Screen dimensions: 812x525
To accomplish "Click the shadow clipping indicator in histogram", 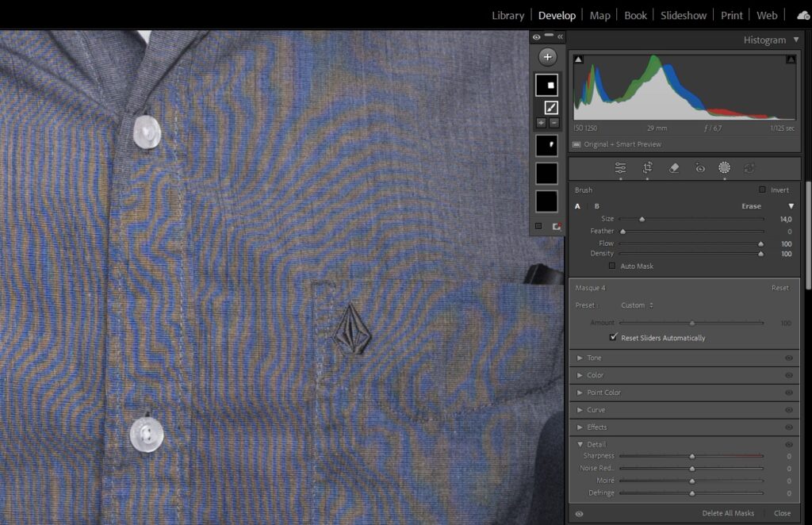I will pos(578,59).
